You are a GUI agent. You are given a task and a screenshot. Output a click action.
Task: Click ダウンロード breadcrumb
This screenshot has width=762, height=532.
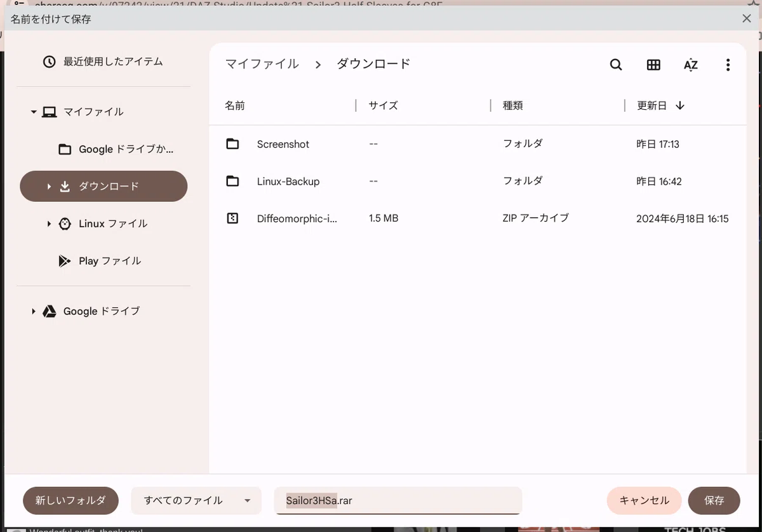(x=373, y=64)
